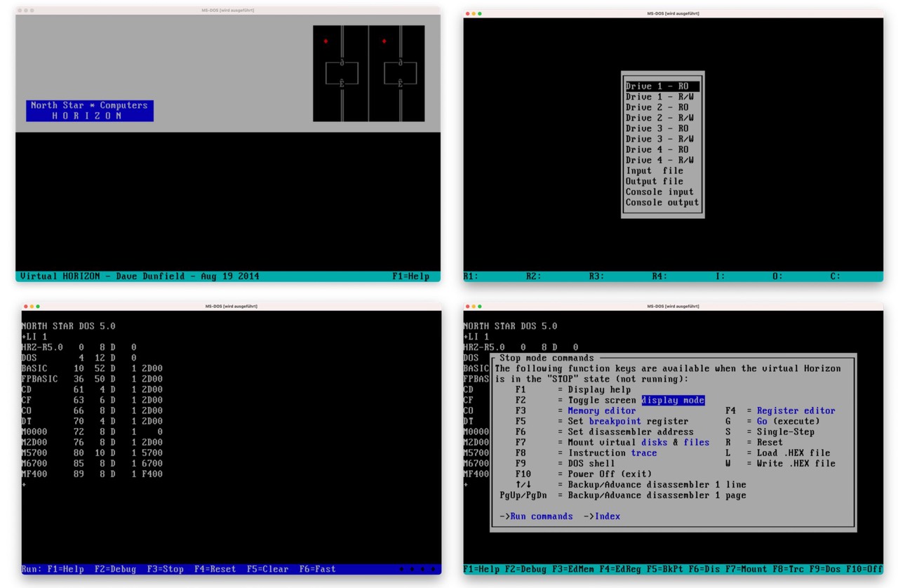Select 'Console input' menu entry

pos(662,192)
